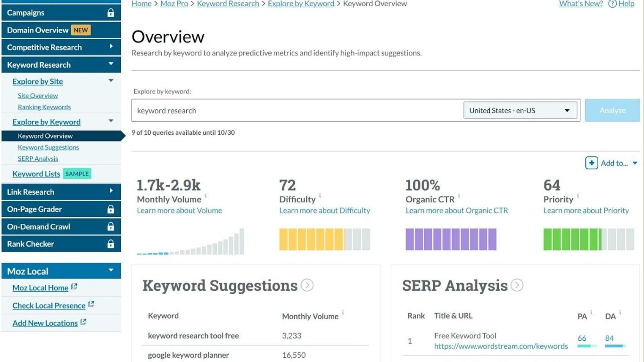644x362 pixels.
Task: Open the What's New? link
Action: point(581,4)
